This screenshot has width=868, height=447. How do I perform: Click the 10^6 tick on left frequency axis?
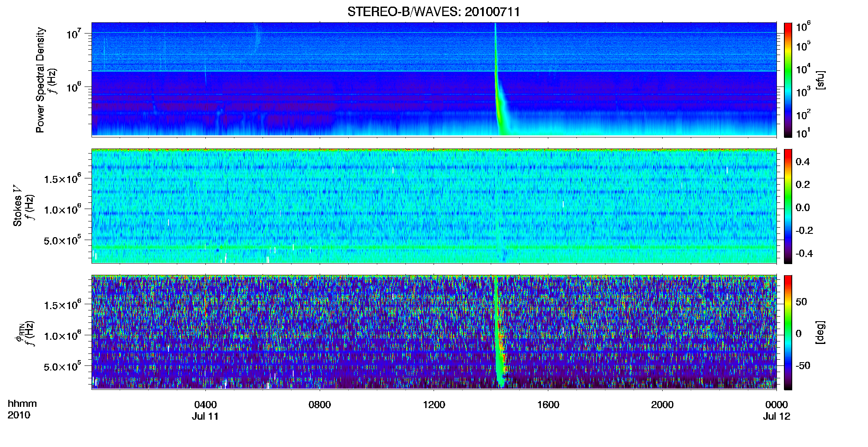[74, 87]
